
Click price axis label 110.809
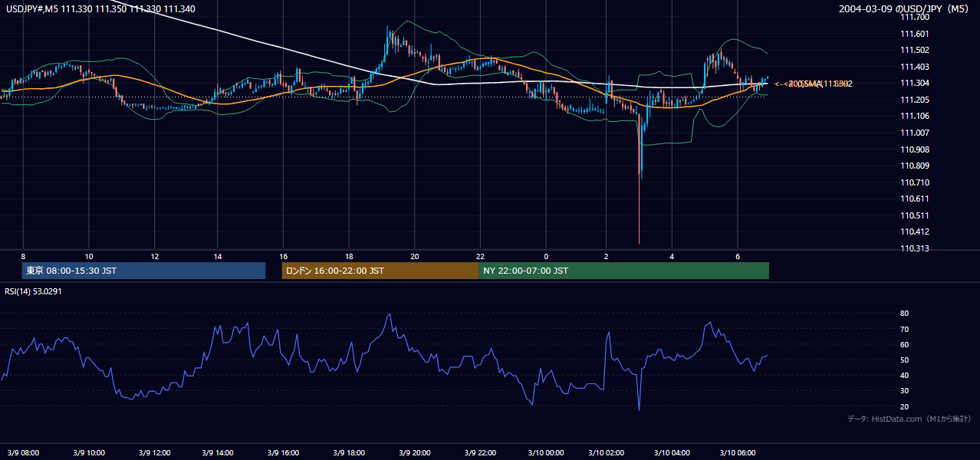click(914, 166)
